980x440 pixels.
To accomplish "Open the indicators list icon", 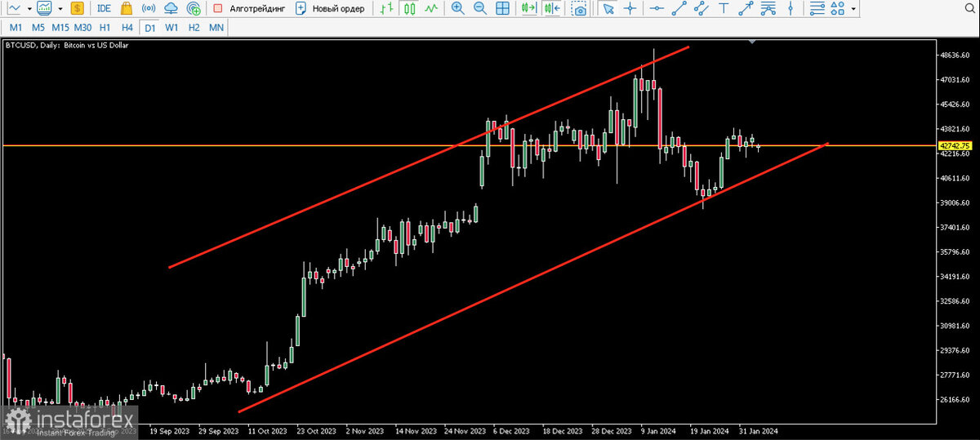I will click(x=817, y=8).
